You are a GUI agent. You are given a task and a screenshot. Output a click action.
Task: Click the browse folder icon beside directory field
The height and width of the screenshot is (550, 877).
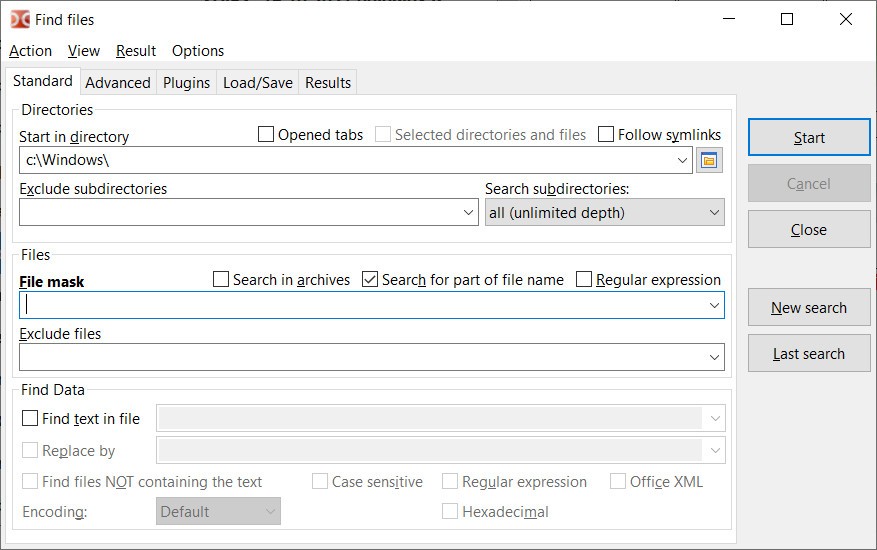click(x=709, y=161)
